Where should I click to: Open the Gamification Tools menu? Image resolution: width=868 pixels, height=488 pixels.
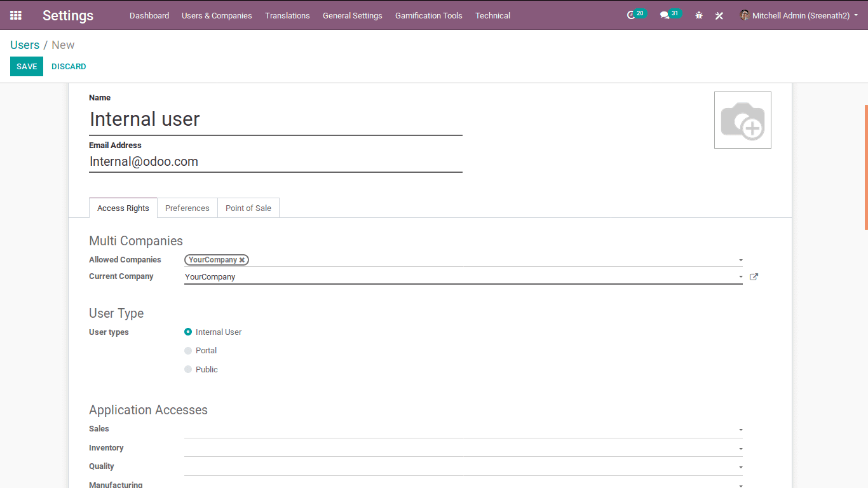[429, 15]
